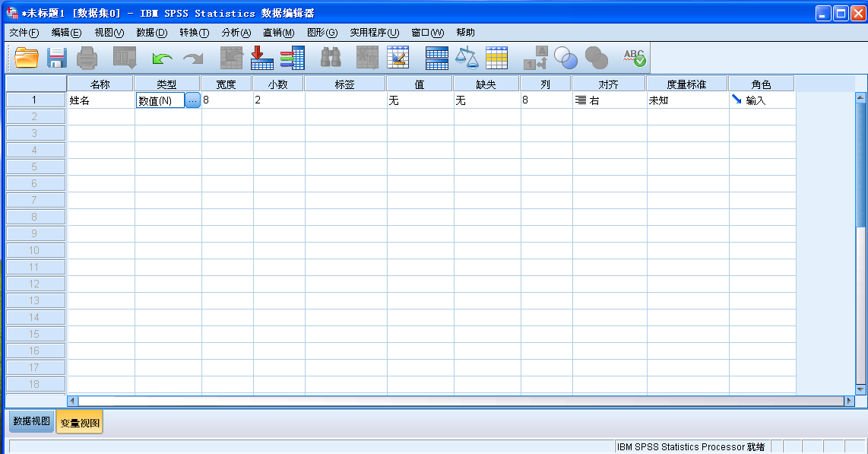The width and height of the screenshot is (868, 454).
Task: Click the 缺失 cell showing 无 in row 1
Action: coord(487,100)
